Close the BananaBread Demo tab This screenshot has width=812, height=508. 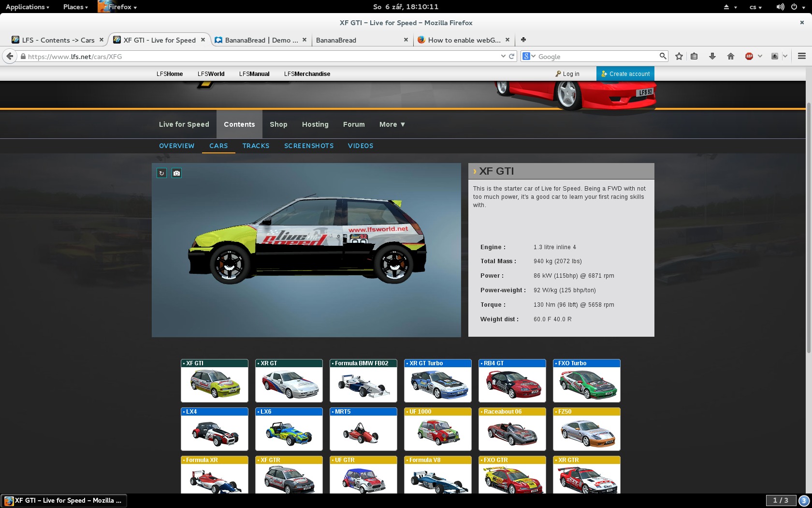(x=304, y=40)
